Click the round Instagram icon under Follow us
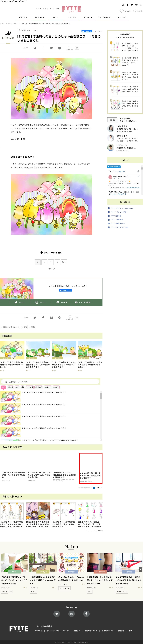 point(71,614)
